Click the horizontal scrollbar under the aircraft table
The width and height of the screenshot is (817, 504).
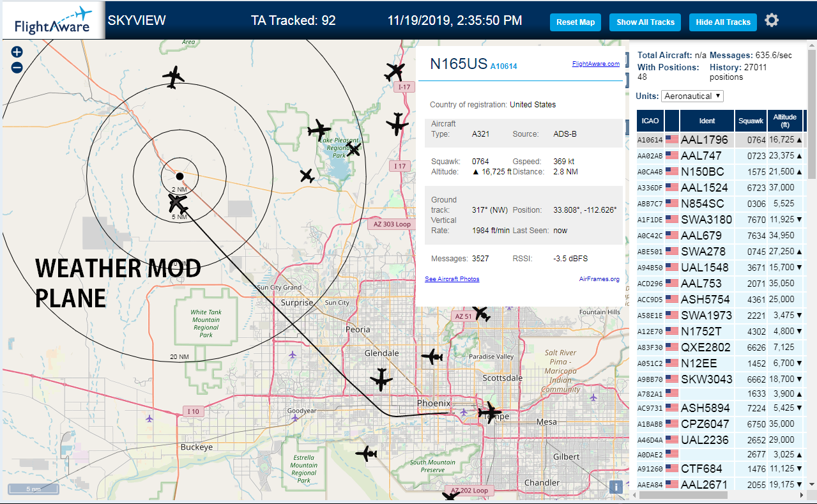point(721,495)
